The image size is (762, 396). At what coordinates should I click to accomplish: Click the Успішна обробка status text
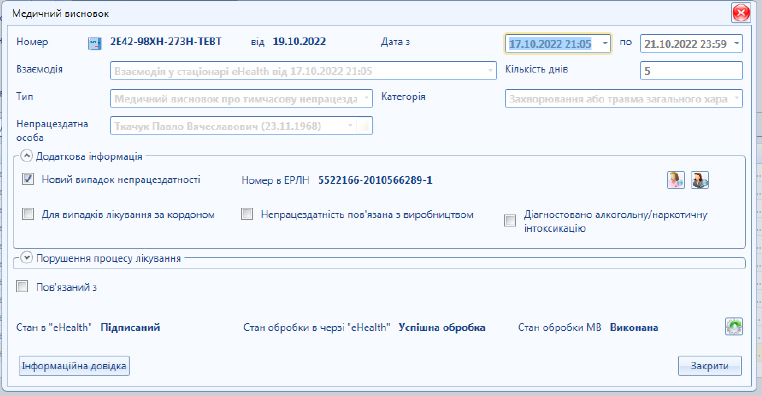coord(442,327)
